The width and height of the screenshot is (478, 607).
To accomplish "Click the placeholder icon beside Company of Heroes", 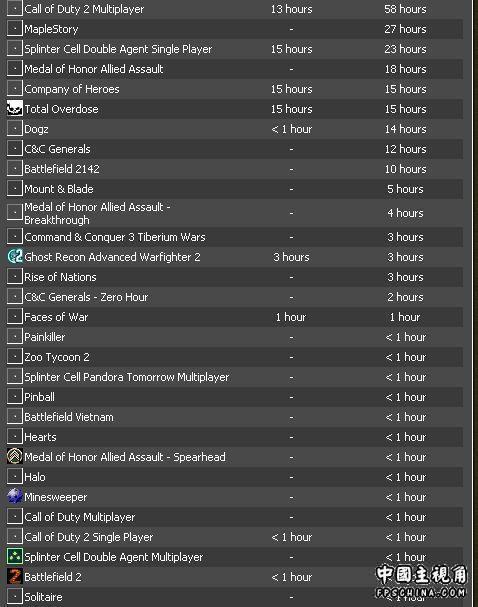I will 15,89.
